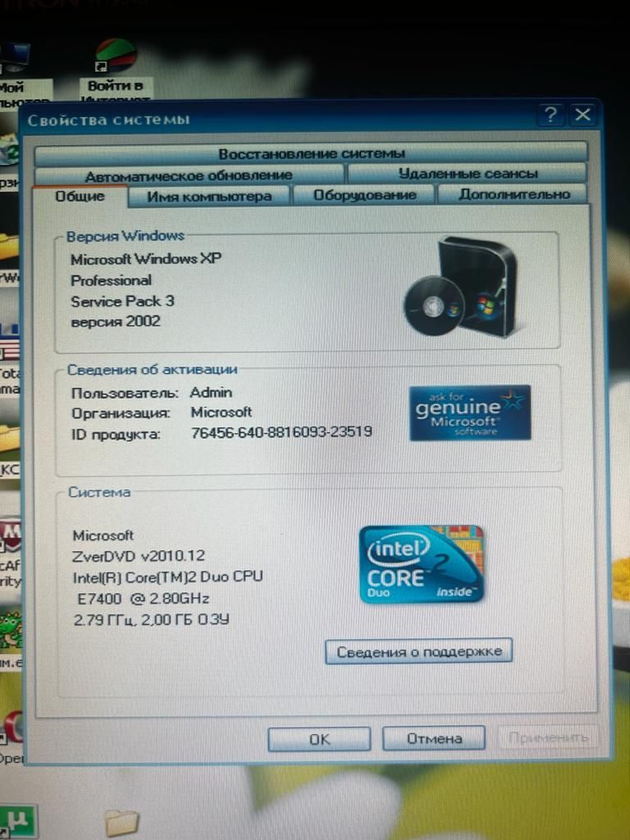Click the question mark help button
Image resolution: width=630 pixels, height=840 pixels.
(550, 115)
